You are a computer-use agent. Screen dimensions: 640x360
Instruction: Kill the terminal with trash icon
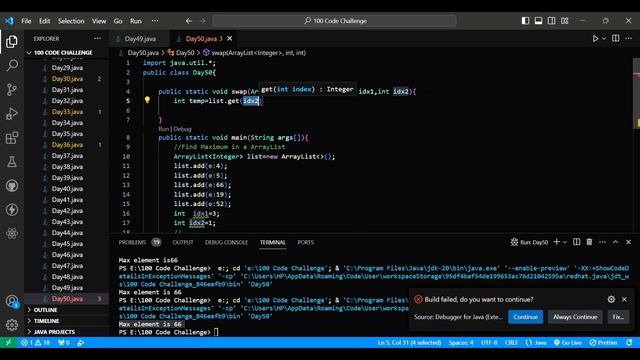pos(589,242)
